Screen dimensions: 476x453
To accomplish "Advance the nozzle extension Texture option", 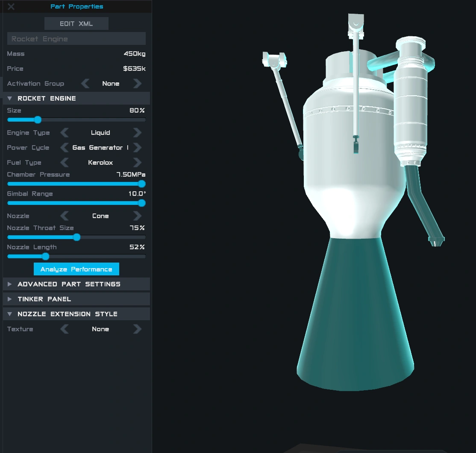I will 137,329.
